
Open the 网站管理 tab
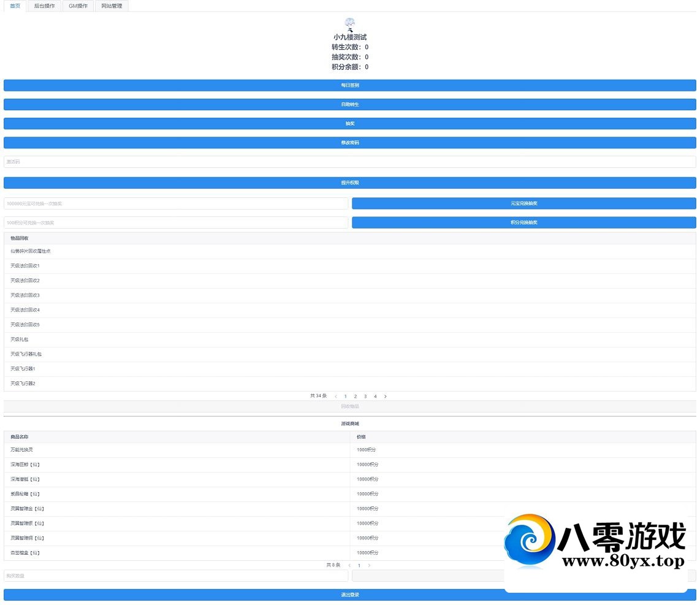[112, 6]
